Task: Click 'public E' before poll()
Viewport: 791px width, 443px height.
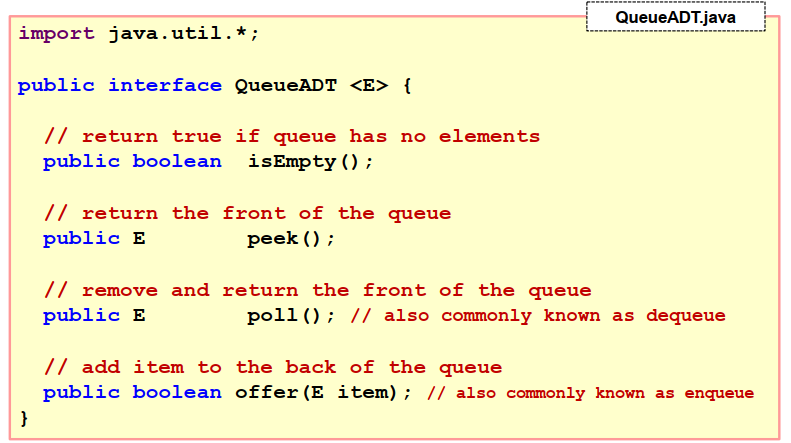Action: [94, 316]
